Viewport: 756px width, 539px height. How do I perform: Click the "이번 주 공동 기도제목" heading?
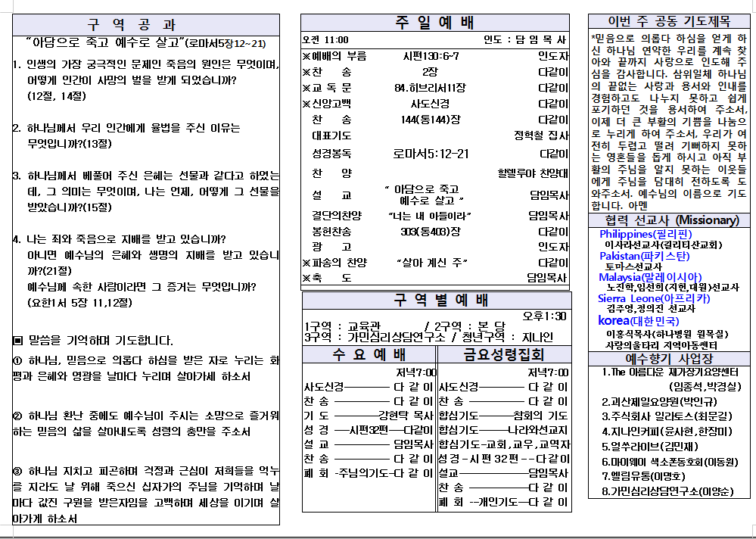tap(669, 21)
